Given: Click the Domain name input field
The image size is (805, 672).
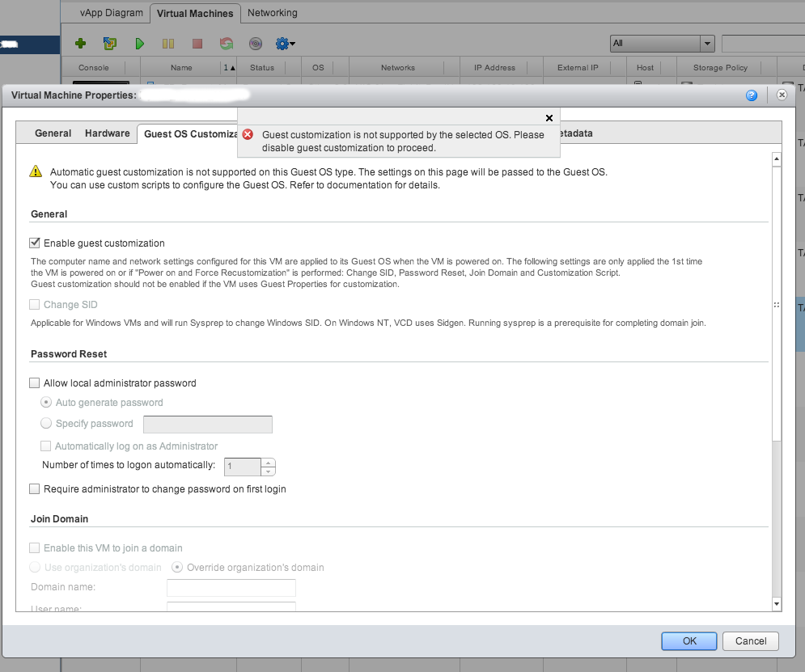Looking at the screenshot, I should pos(231,587).
